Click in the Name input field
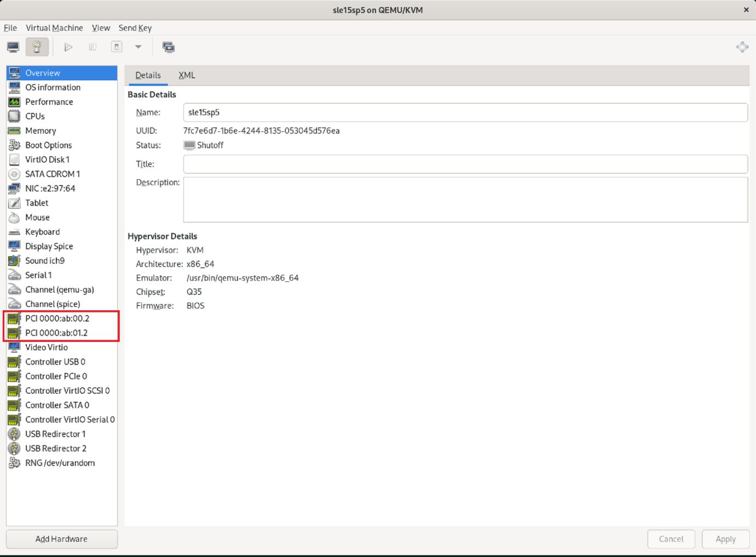The height and width of the screenshot is (557, 756). tap(465, 113)
